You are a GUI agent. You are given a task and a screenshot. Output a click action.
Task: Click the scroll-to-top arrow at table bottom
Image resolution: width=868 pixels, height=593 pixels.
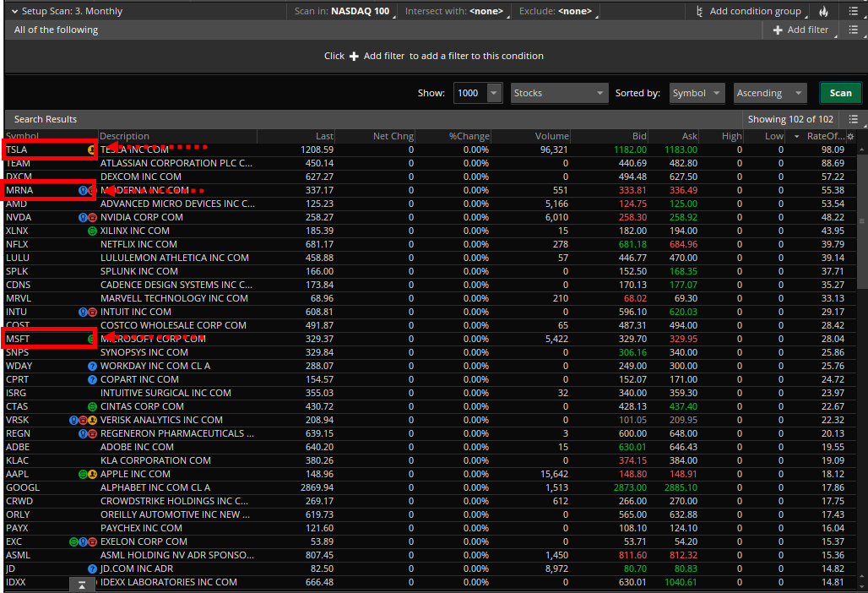pos(81,585)
